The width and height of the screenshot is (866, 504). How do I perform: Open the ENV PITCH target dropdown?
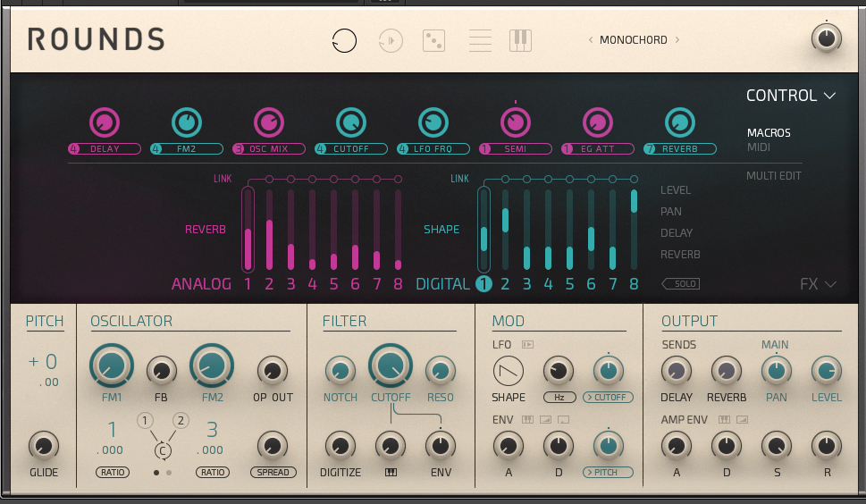(x=608, y=473)
